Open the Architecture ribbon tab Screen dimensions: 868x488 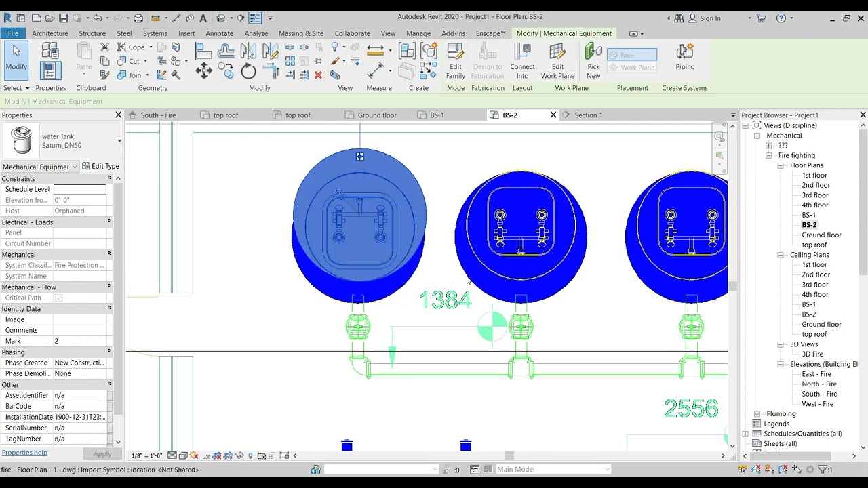pyautogui.click(x=50, y=33)
